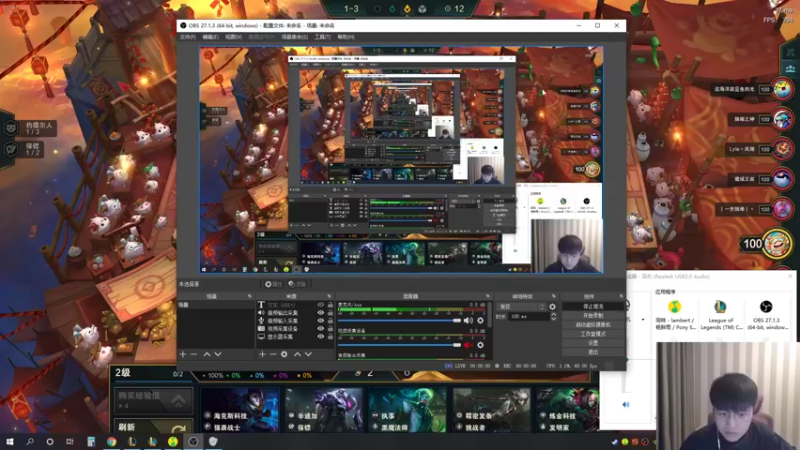Open the 帮助(H) menu
The image size is (800, 450).
[346, 37]
